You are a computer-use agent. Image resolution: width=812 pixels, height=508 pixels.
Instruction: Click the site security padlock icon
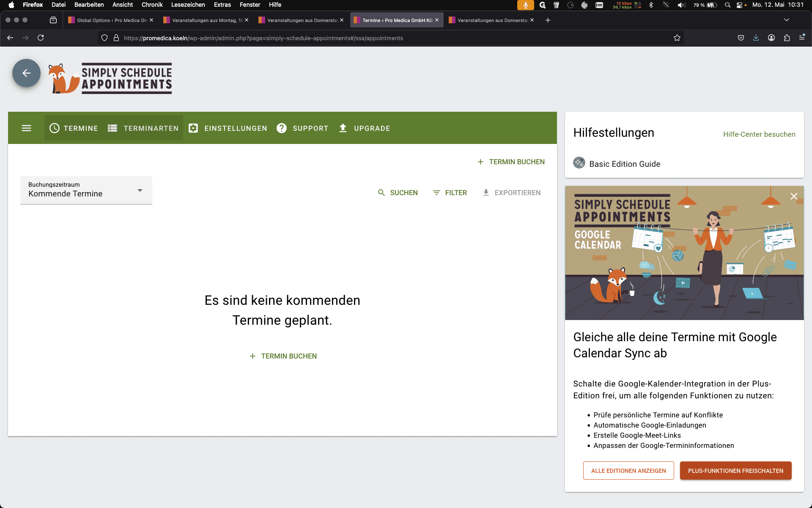(116, 38)
